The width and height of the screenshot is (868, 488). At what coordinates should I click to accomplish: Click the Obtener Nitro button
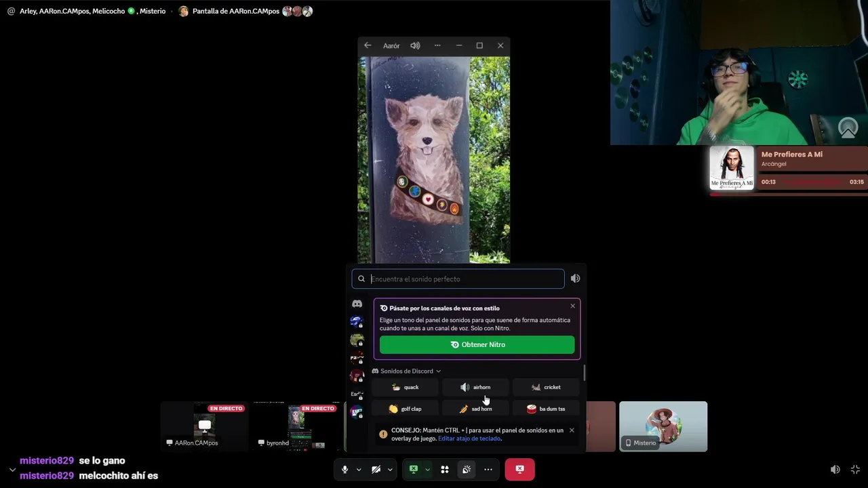477,344
